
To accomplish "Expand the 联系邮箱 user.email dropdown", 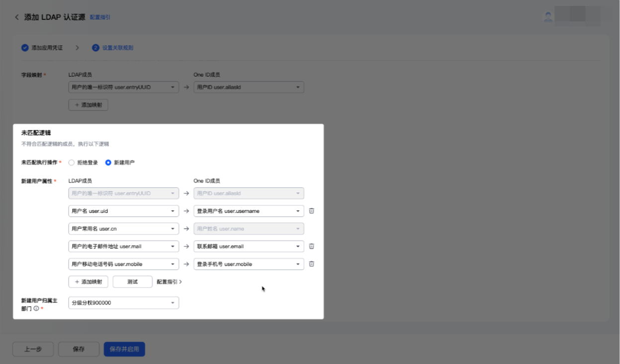I will (x=249, y=246).
